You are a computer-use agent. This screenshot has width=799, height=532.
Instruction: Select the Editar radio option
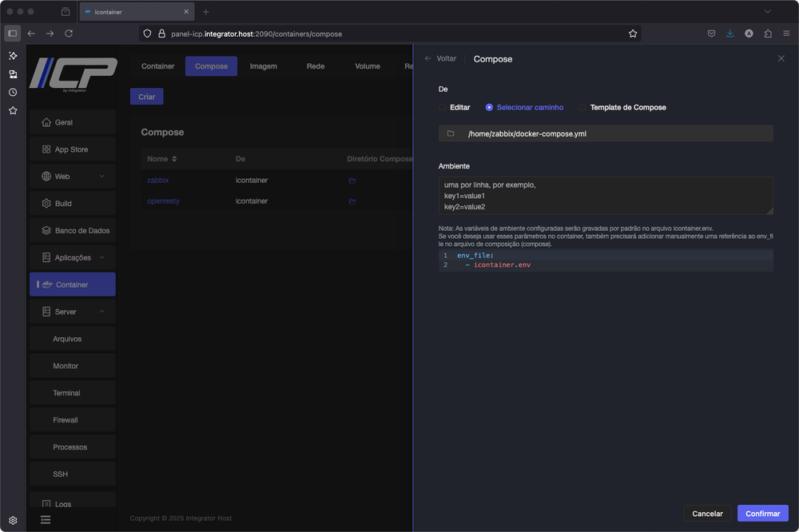[441, 107]
